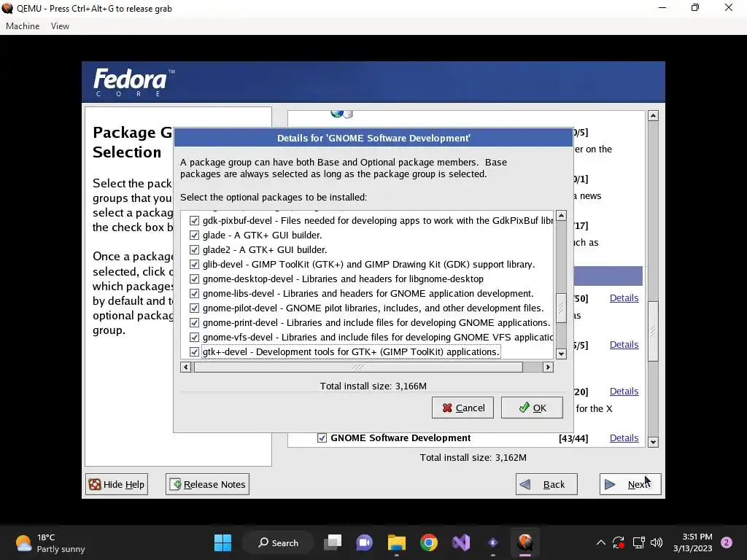Toggle gnome-print-devel checkbox
The height and width of the screenshot is (560, 747).
pyautogui.click(x=194, y=323)
